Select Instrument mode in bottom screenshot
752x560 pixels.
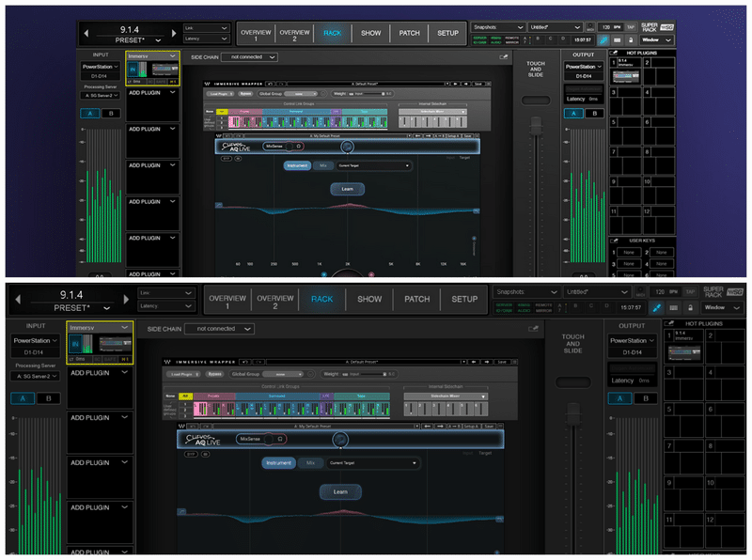coord(278,462)
